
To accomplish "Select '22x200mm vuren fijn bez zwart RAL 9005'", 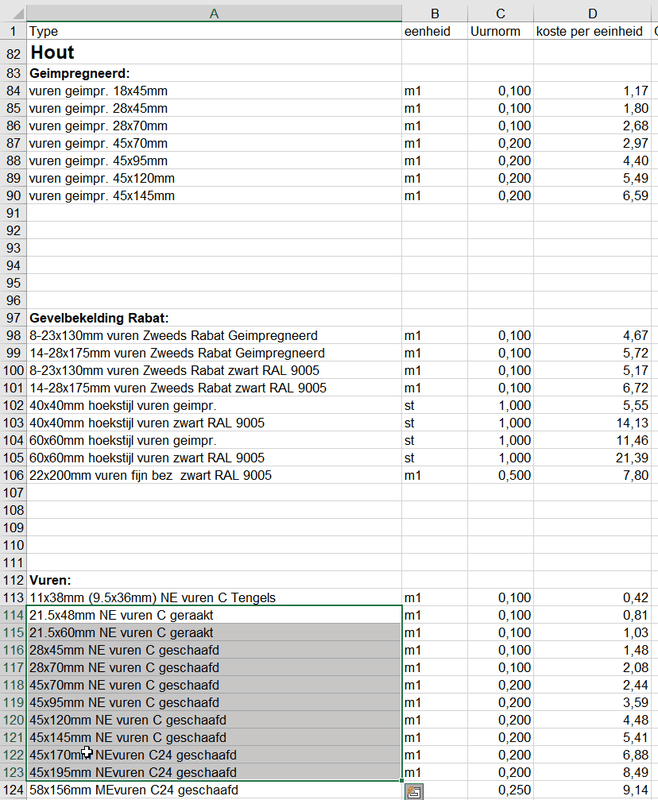I will [214, 475].
